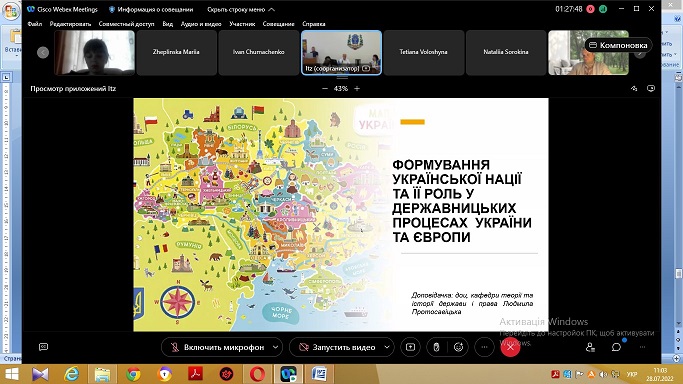This screenshot has height=384, width=683.
Task: Open chat panel icon
Action: [616, 347]
